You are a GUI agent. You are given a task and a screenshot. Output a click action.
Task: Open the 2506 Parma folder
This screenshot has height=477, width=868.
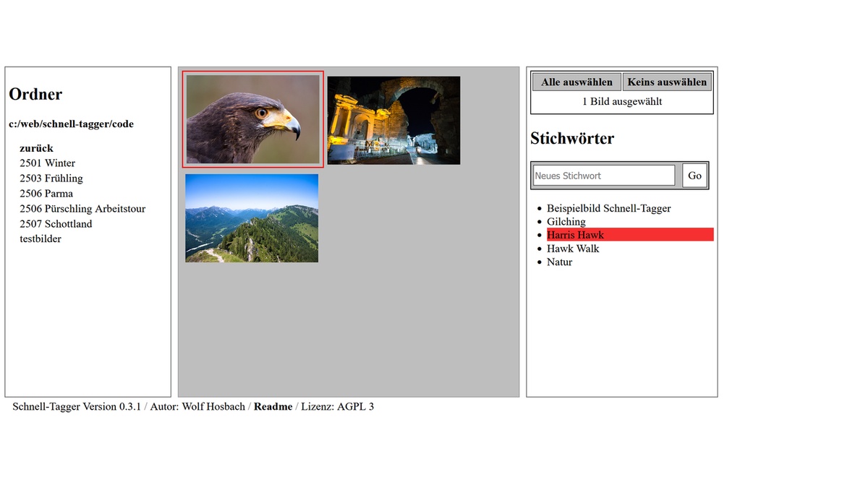[46, 194]
